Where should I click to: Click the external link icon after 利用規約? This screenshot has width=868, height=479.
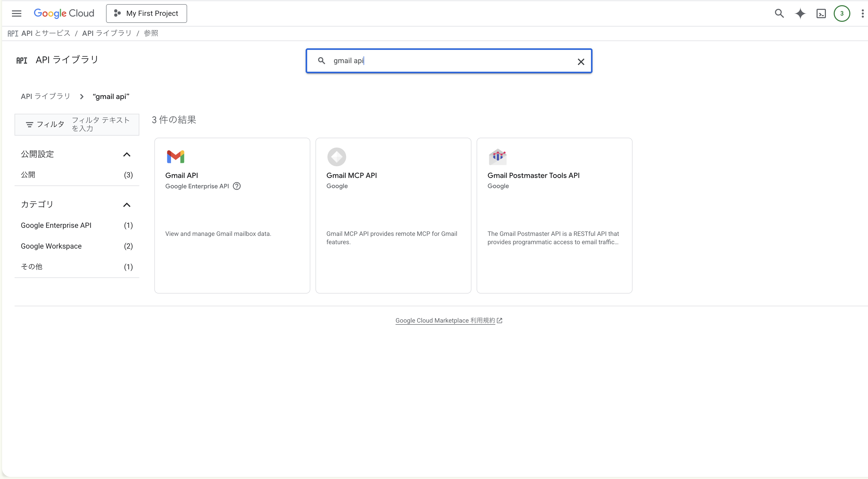500,320
